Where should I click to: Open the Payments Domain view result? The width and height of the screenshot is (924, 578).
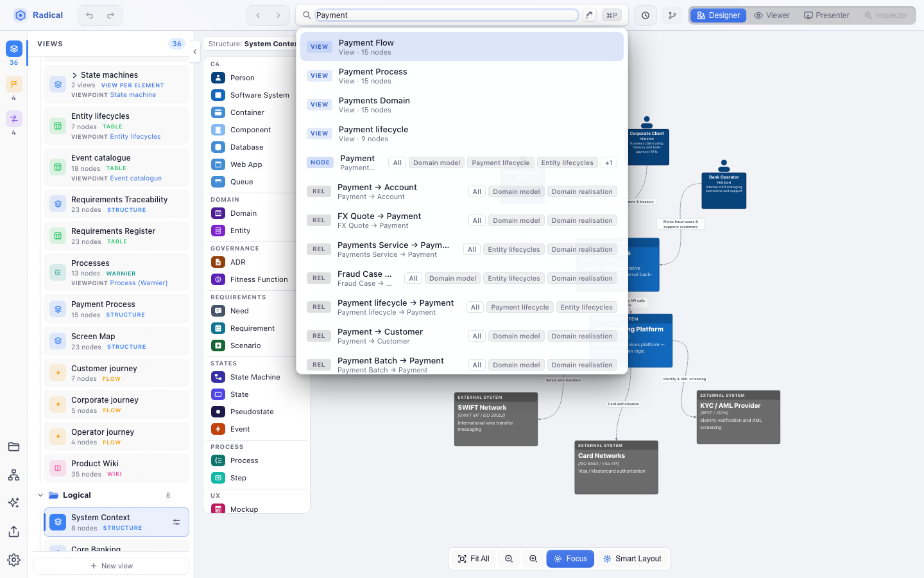(462, 105)
